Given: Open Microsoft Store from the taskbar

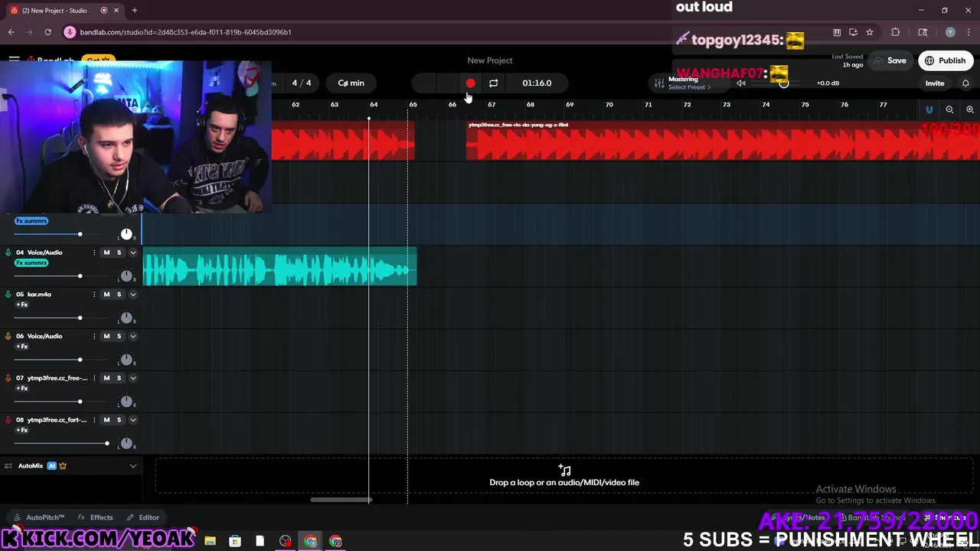Looking at the screenshot, I should (235, 541).
